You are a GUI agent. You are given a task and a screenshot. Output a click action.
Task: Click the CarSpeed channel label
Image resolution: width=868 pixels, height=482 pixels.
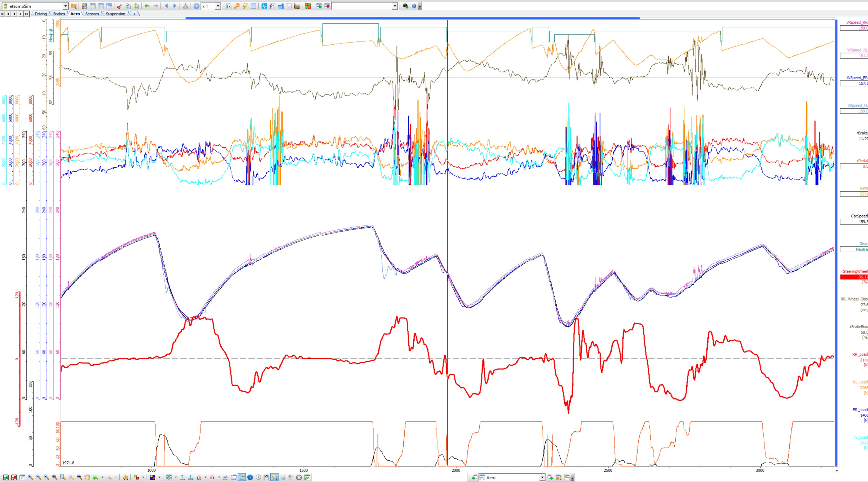859,216
